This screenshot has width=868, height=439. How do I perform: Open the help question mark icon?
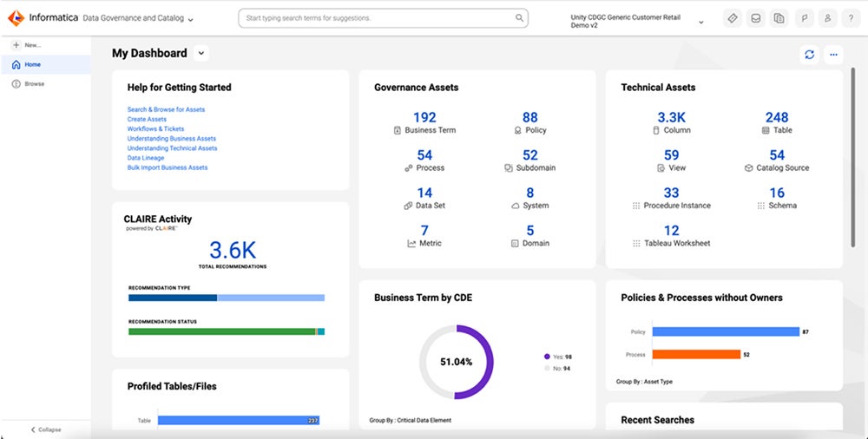(x=851, y=18)
